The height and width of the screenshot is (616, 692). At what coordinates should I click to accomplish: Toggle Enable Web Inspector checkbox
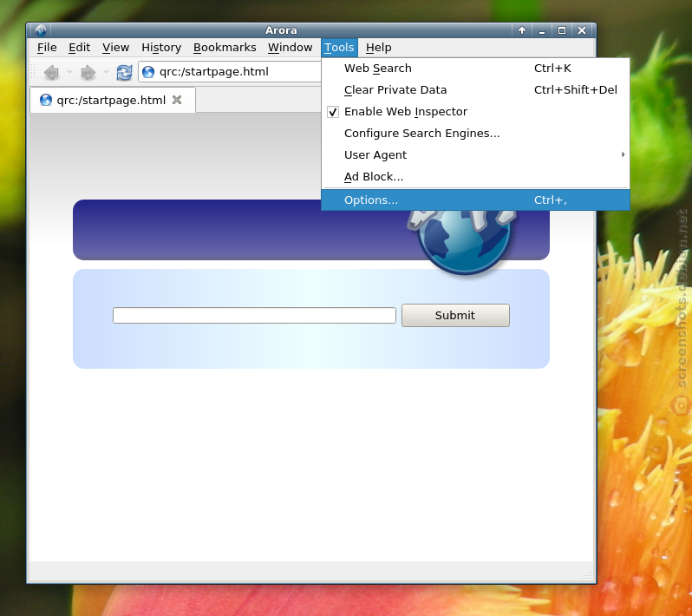point(333,112)
